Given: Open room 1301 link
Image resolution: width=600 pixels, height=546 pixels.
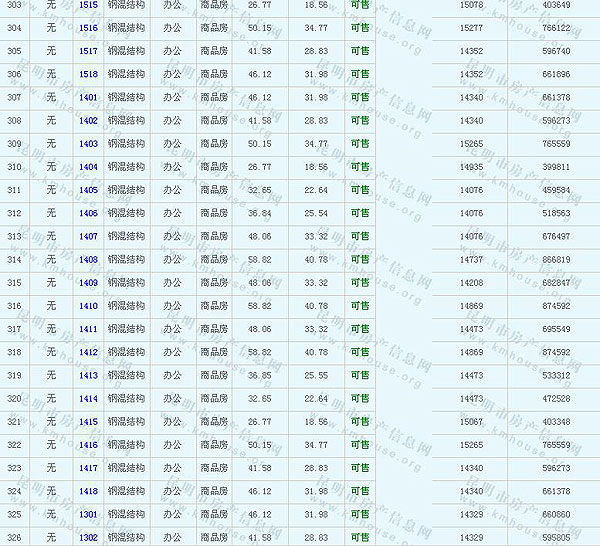Looking at the screenshot, I should (x=88, y=515).
